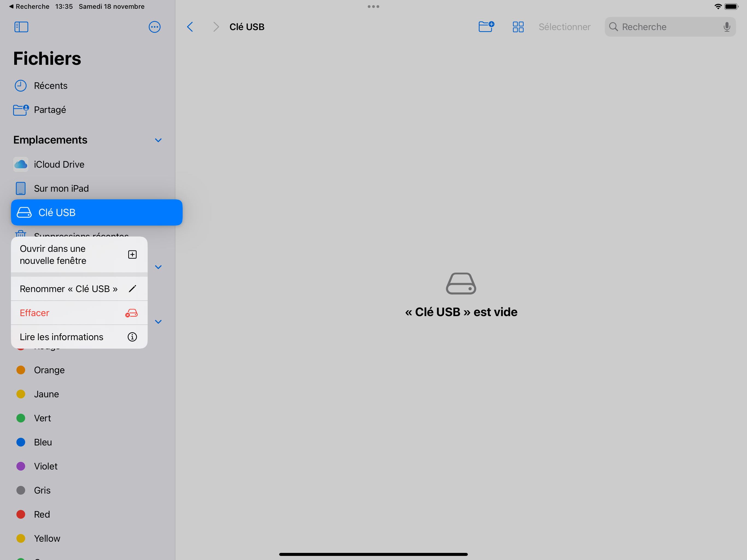This screenshot has width=747, height=560.
Task: Click the Recherche search field
Action: tap(670, 27)
